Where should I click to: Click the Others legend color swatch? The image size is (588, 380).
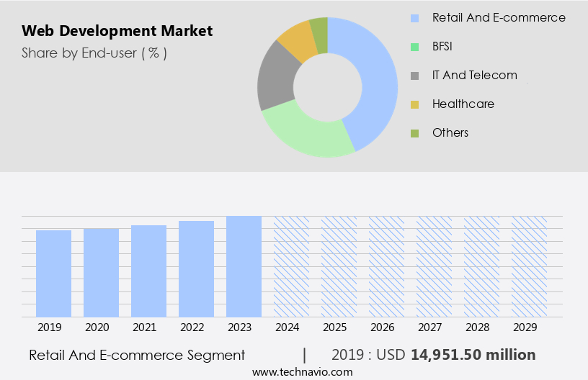click(x=414, y=133)
